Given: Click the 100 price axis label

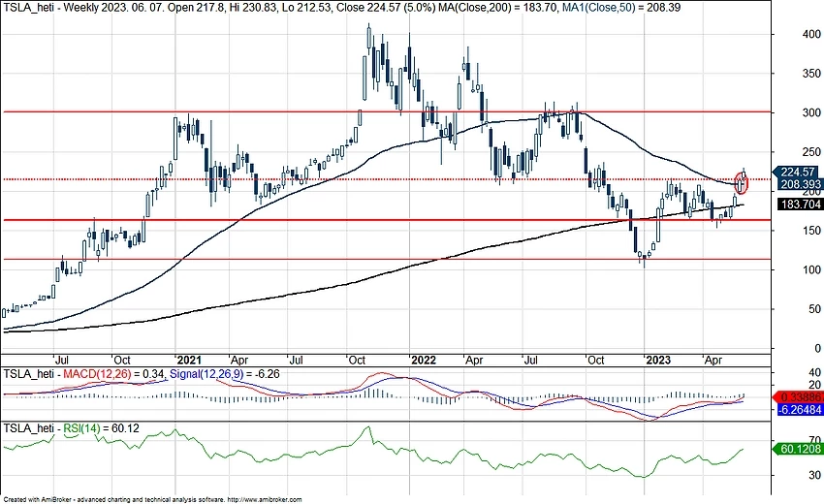Looking at the screenshot, I should point(811,269).
